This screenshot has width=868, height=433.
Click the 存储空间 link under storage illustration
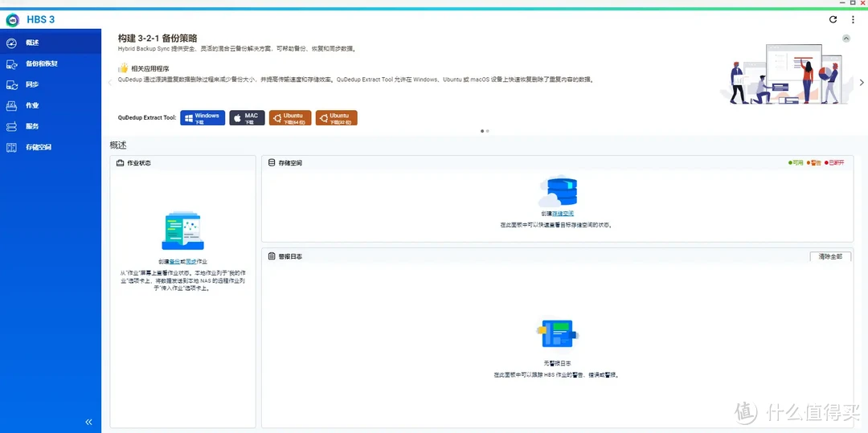[x=563, y=214]
